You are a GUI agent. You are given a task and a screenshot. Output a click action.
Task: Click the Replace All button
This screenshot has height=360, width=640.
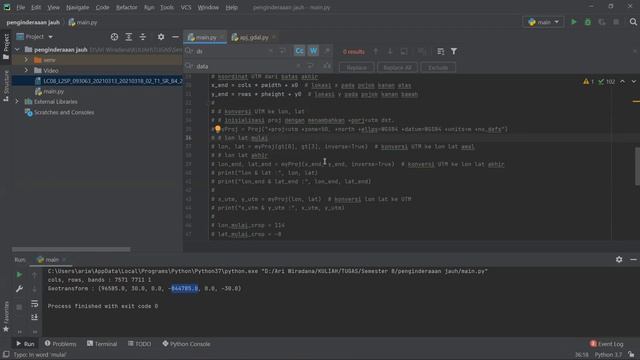[x=397, y=67]
